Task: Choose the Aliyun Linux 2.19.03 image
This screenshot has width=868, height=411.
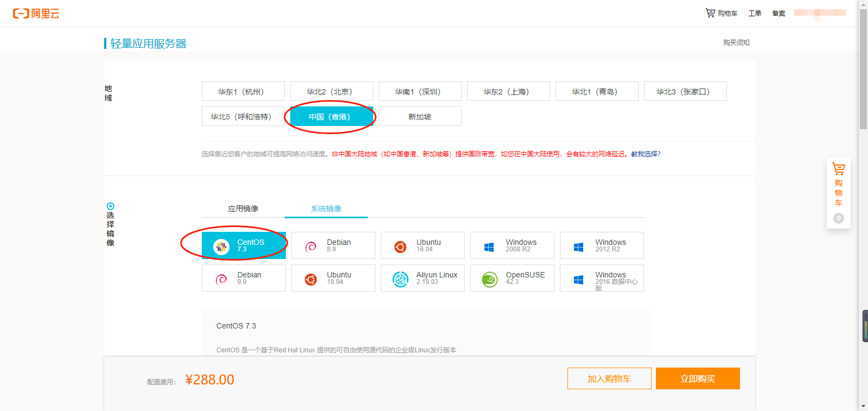Action: pos(423,278)
